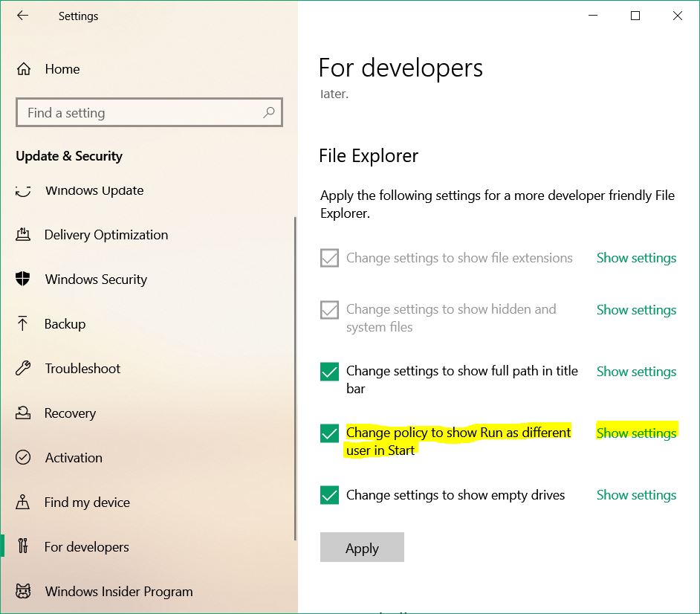Image resolution: width=700 pixels, height=614 pixels.
Task: Click the Apply button
Action: click(x=362, y=547)
